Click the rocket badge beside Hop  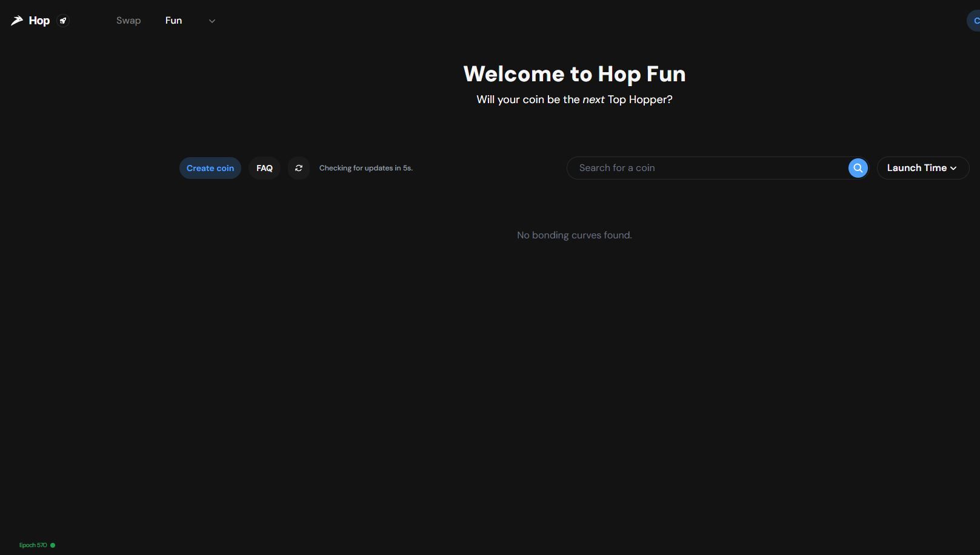click(x=63, y=21)
